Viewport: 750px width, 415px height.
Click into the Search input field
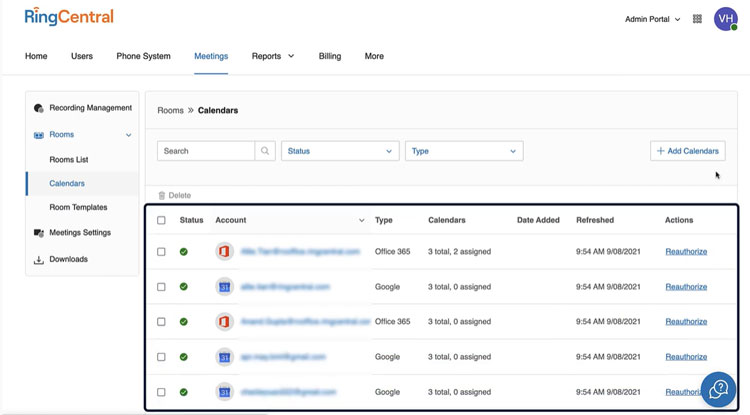coord(206,151)
